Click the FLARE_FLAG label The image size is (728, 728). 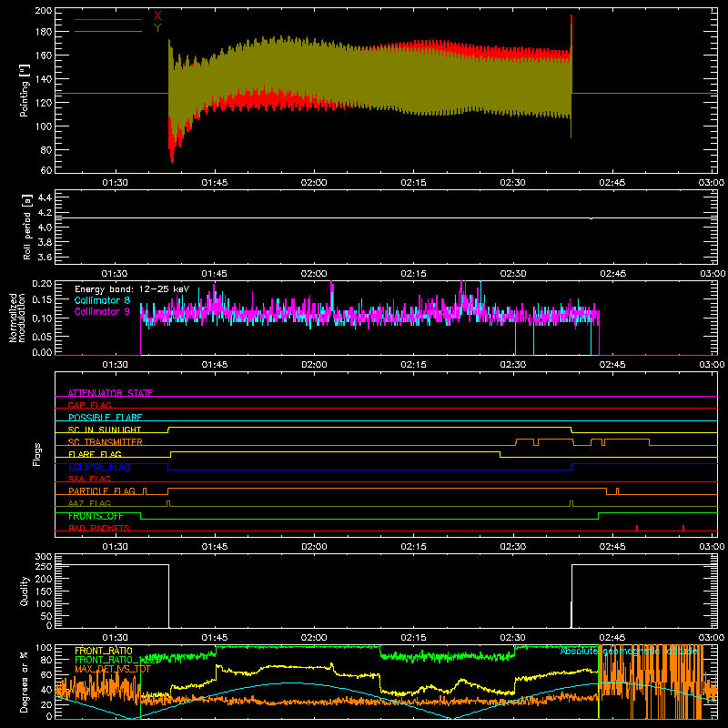coord(95,454)
